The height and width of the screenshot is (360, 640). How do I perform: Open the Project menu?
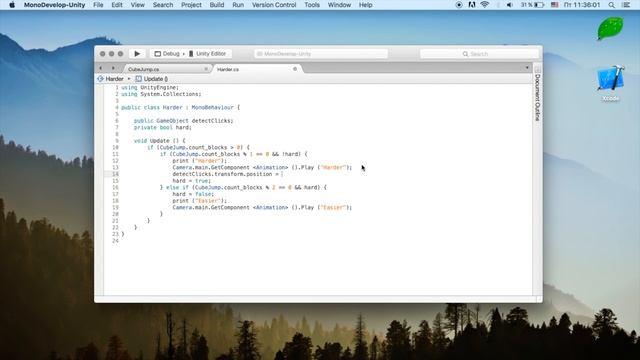[x=191, y=5]
